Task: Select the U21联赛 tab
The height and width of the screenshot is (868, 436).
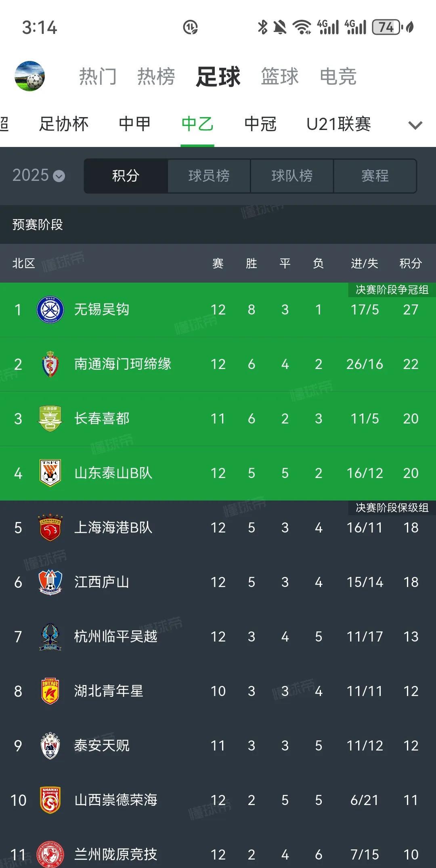Action: tap(339, 124)
